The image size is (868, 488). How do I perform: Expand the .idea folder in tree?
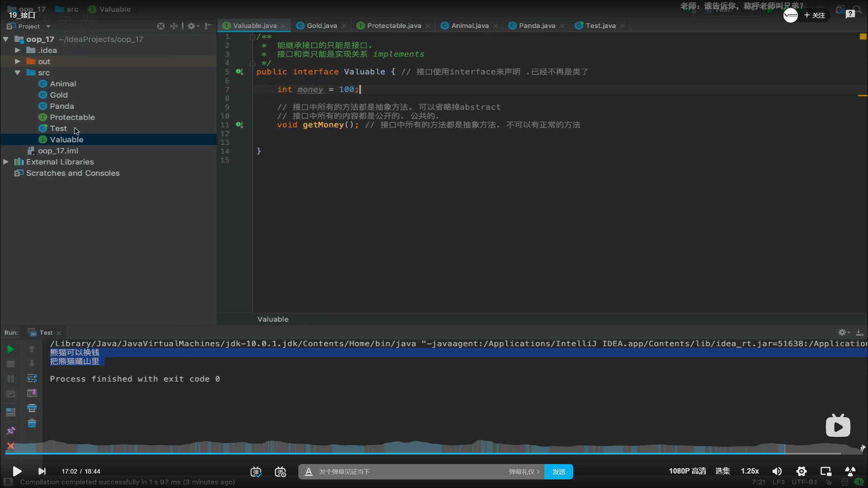18,50
